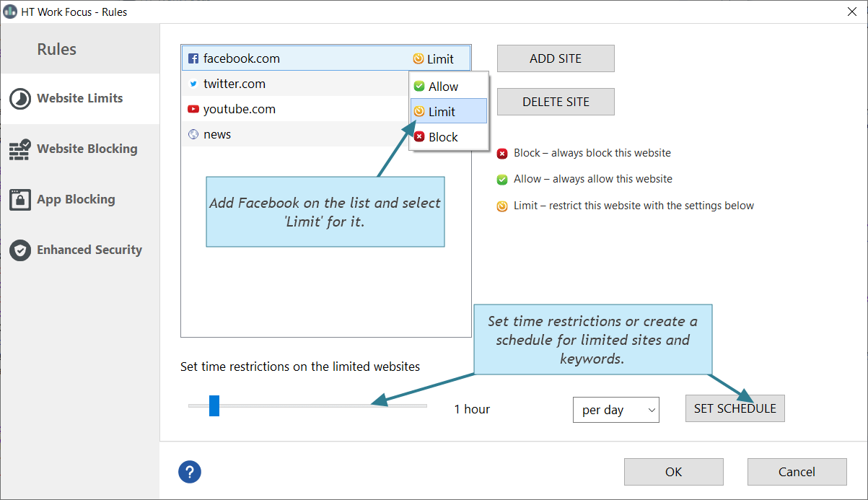Click the Twitter bird icon in the list
Viewport: 868px width, 500px height.
tap(193, 84)
